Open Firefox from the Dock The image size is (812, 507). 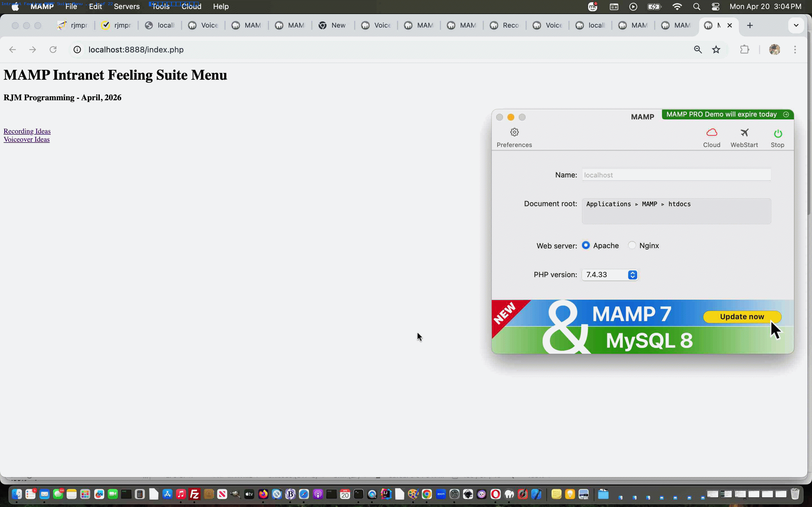tap(263, 493)
